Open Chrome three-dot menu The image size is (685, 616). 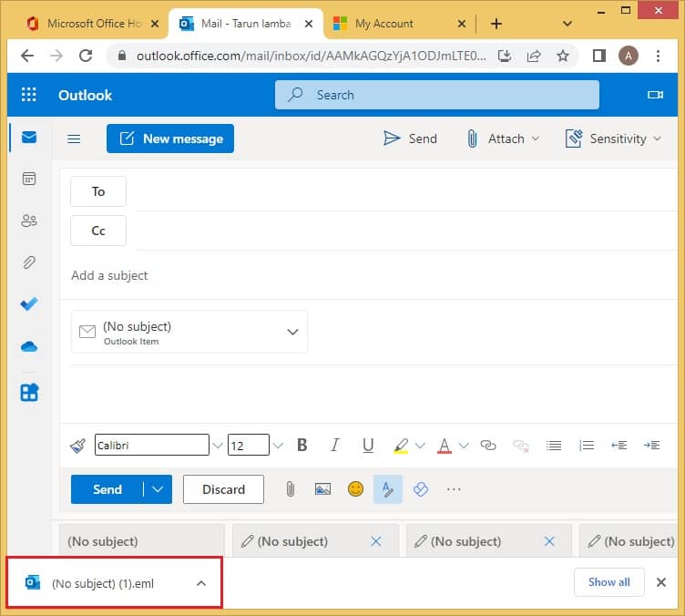(x=658, y=56)
